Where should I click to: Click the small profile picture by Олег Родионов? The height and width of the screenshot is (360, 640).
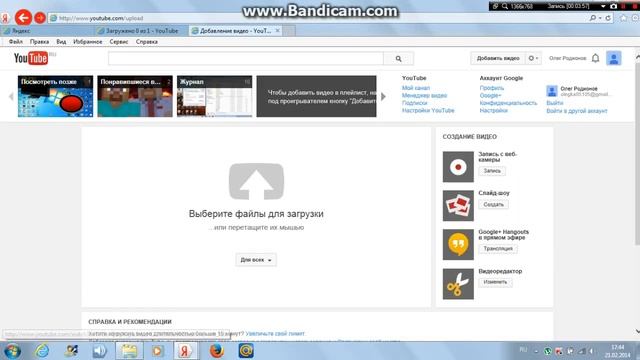tap(552, 91)
